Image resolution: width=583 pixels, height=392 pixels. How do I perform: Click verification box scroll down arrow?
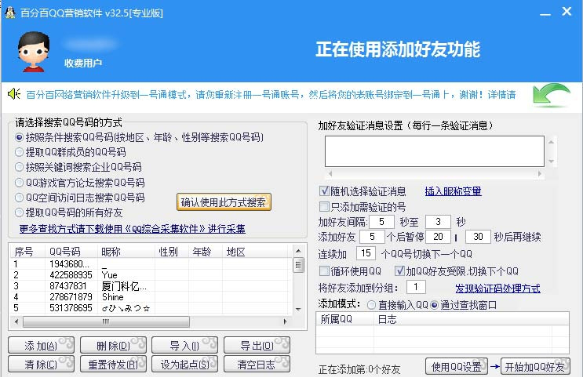[552, 161]
